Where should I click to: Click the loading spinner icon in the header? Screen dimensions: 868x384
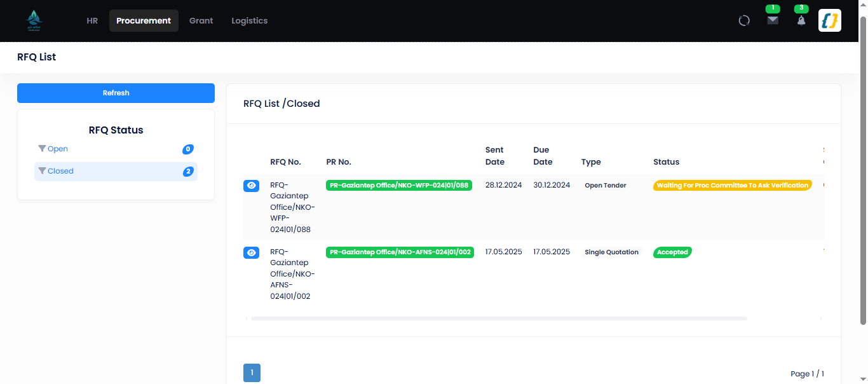point(744,20)
